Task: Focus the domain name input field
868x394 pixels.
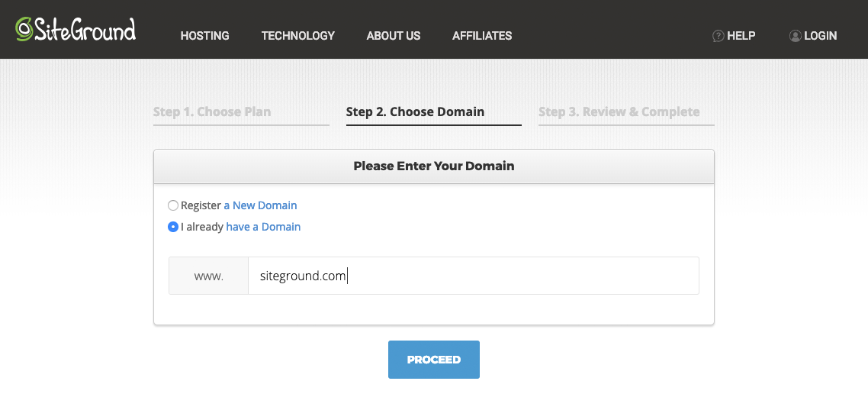Action: point(474,276)
